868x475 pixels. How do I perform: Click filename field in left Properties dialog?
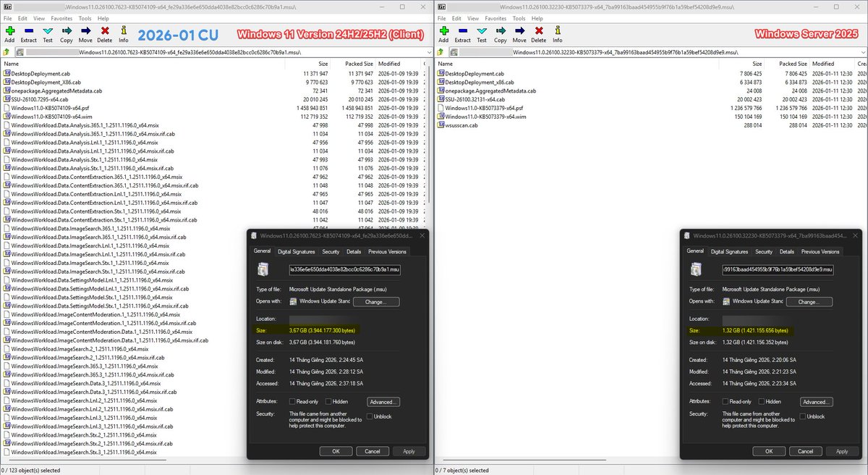[x=344, y=269]
